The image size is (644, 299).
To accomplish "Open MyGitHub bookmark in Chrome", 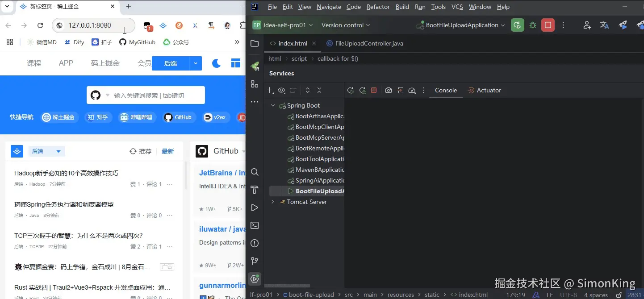I will pyautogui.click(x=137, y=42).
